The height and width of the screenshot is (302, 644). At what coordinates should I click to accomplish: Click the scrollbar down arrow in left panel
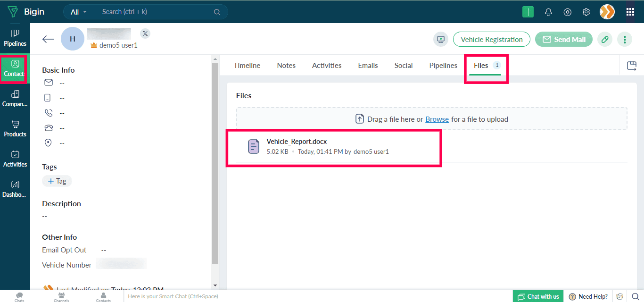click(x=215, y=285)
